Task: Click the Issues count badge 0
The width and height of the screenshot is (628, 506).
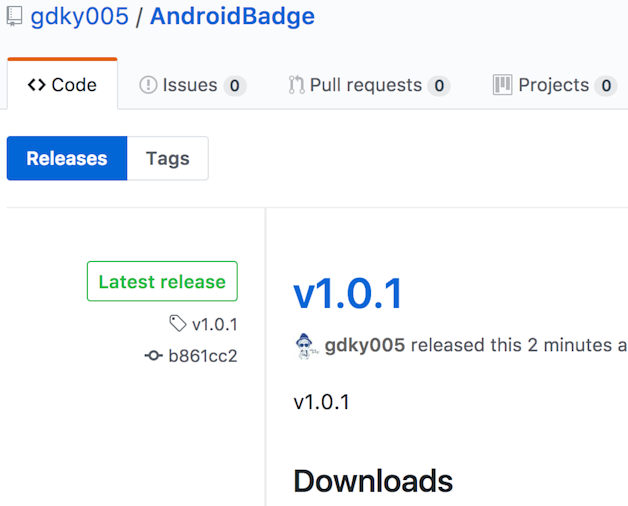Action: pyautogui.click(x=235, y=85)
